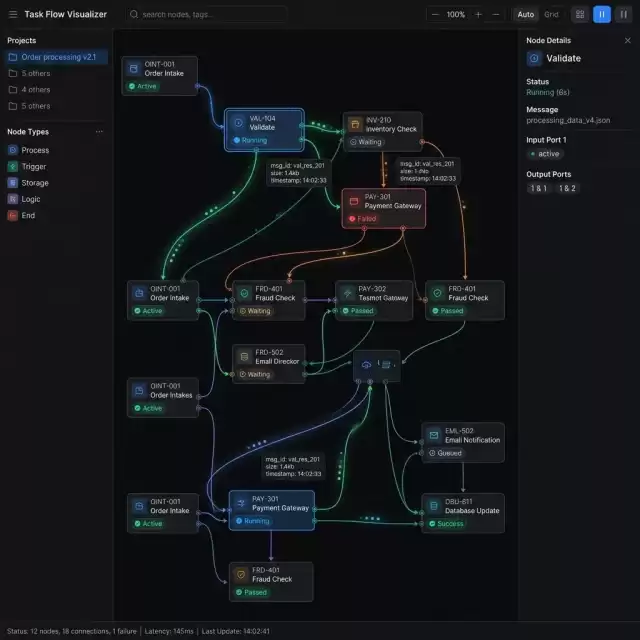The image size is (640, 640).
Task: Click the failed PAY-301 Payment Gateway icon
Action: [353, 201]
